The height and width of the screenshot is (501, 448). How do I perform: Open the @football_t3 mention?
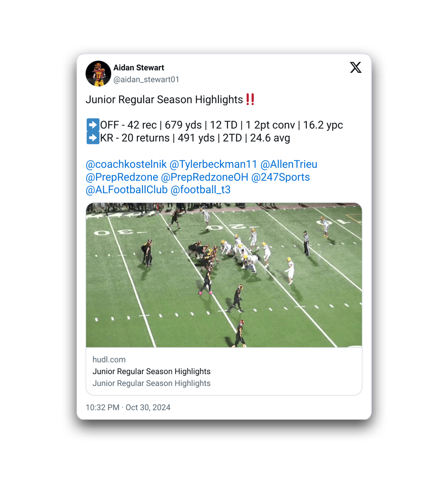click(200, 189)
